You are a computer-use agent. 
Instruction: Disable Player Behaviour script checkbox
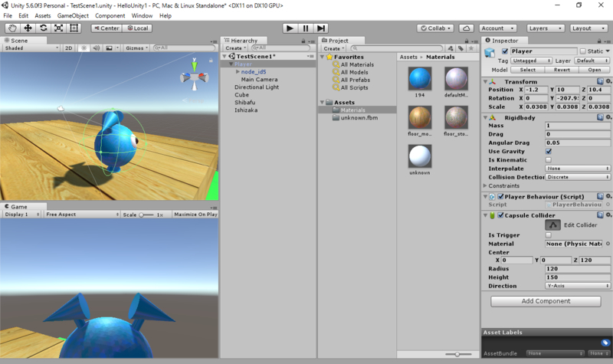click(x=500, y=196)
